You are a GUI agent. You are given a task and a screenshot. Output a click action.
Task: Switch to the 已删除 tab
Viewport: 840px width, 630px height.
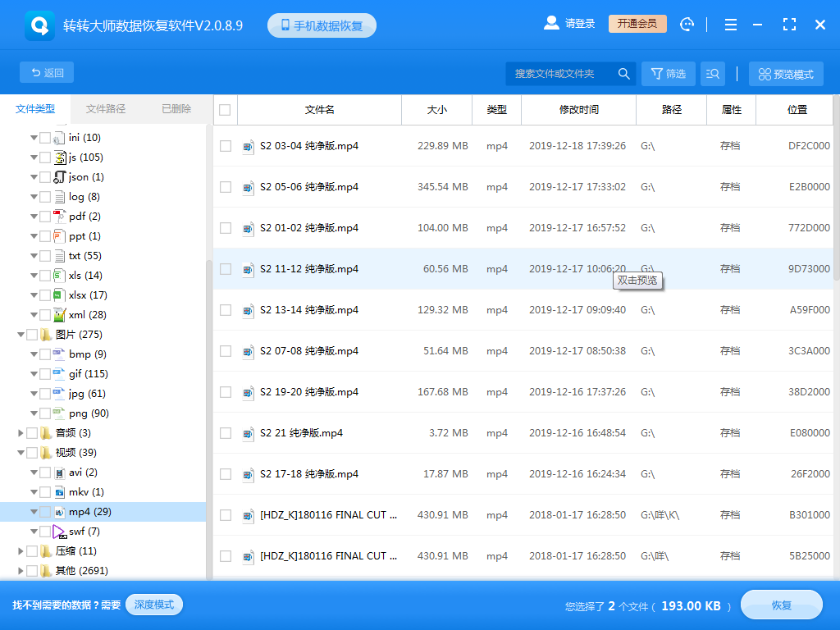[x=176, y=109]
